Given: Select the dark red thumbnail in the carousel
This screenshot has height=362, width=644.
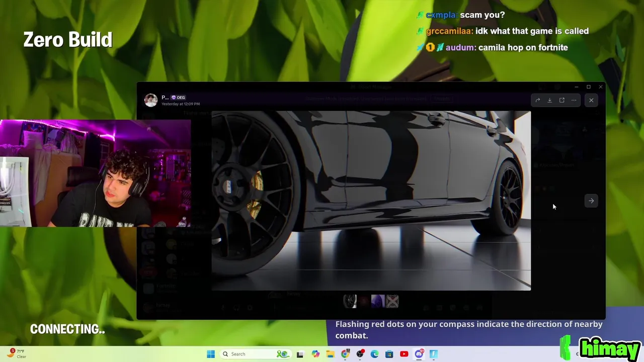Looking at the screenshot, I should pos(364,301).
